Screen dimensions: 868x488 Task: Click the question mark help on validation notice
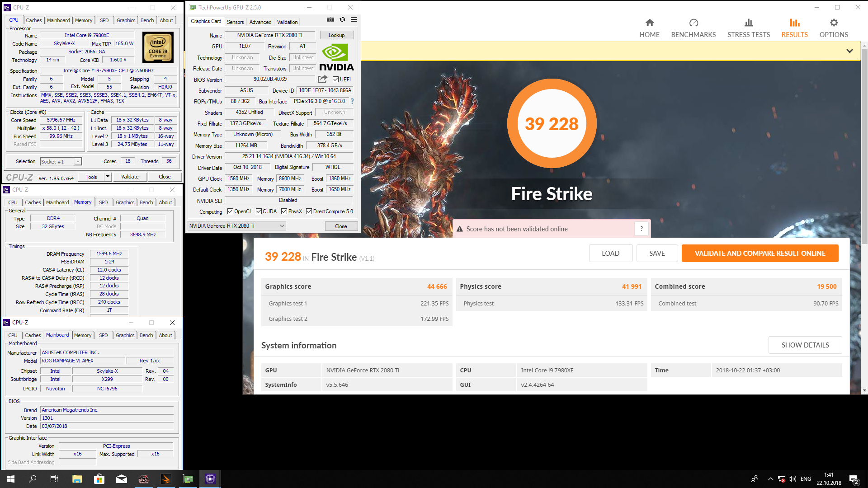pos(641,229)
